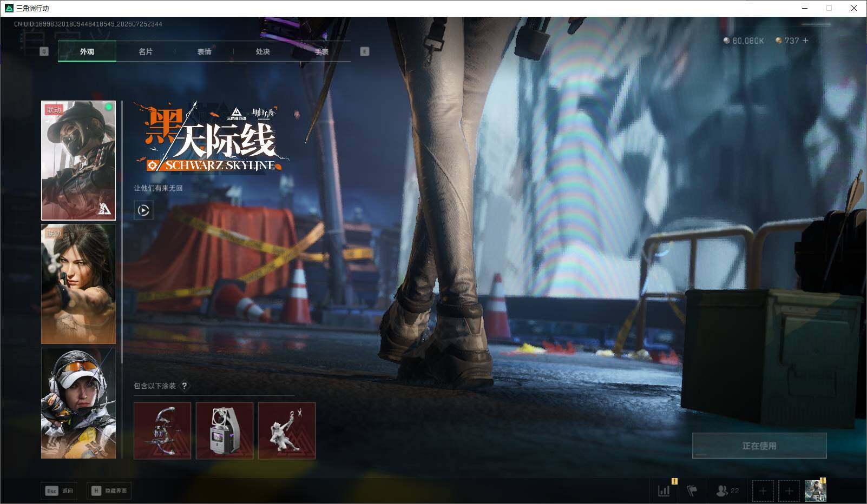Click the Esc 返回 button
The height and width of the screenshot is (504, 867).
tap(59, 490)
